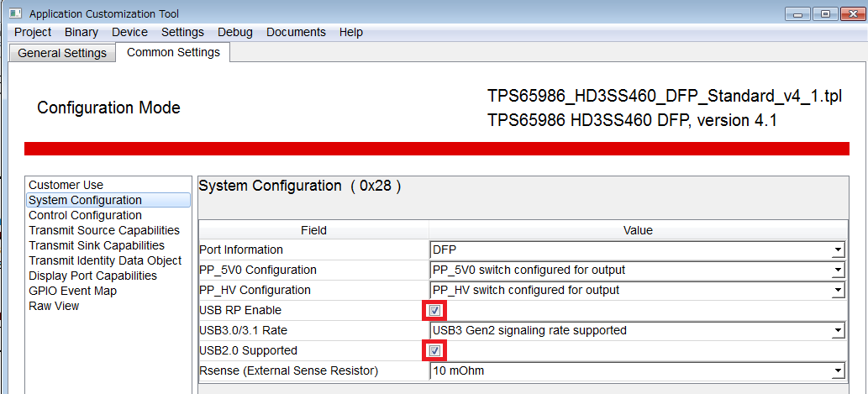Click the application icon in the title bar
This screenshot has width=868, height=394.
(15, 13)
